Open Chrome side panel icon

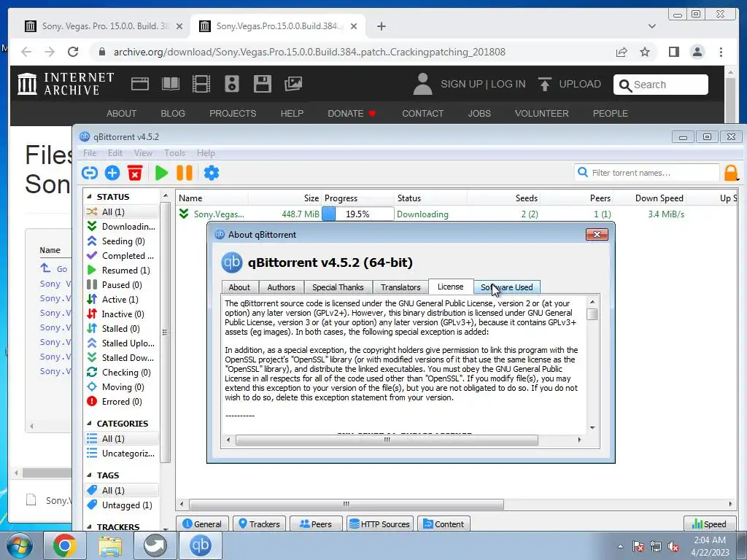tap(673, 52)
